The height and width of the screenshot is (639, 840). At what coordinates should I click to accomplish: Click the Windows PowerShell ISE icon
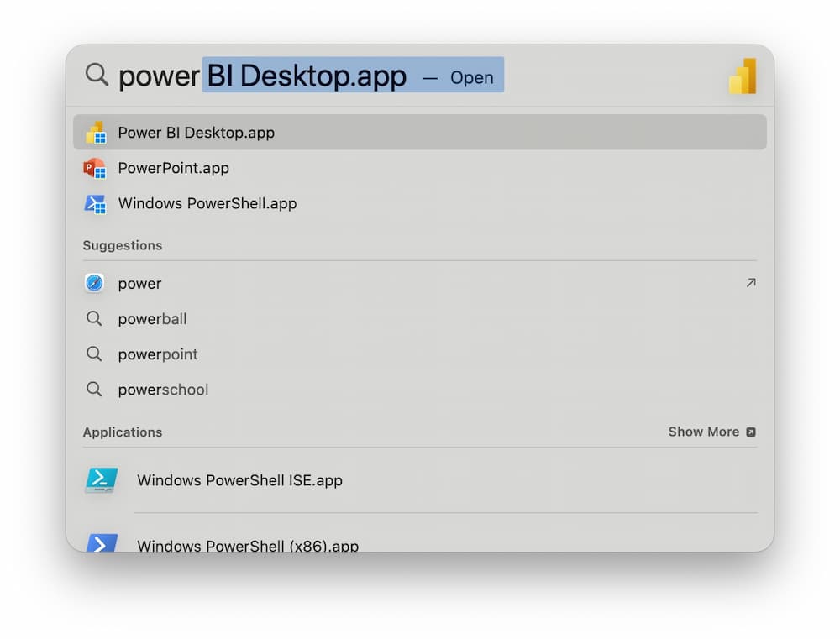pos(100,480)
